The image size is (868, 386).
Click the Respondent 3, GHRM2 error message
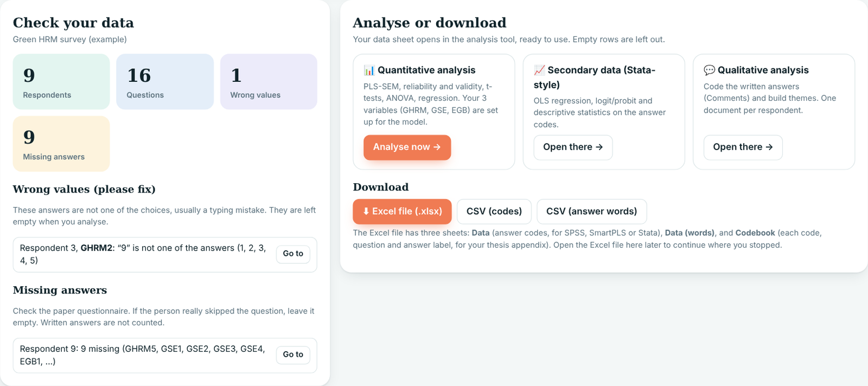(x=144, y=254)
